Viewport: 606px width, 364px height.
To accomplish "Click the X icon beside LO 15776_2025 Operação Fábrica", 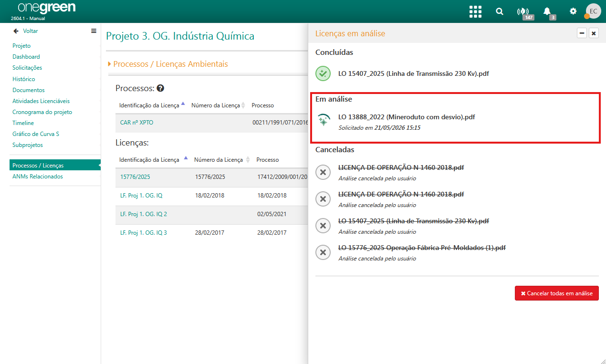I will pyautogui.click(x=323, y=252).
